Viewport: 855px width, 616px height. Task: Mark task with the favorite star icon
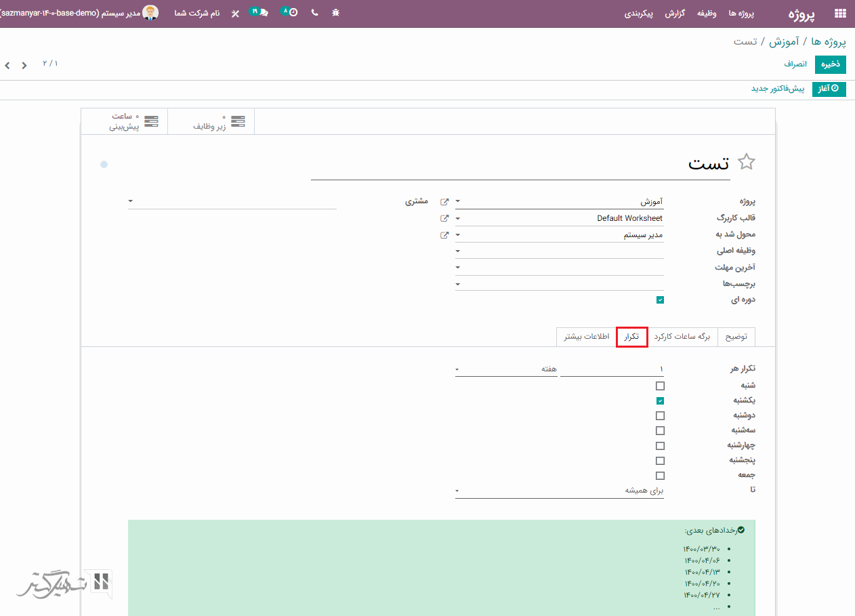point(746,162)
